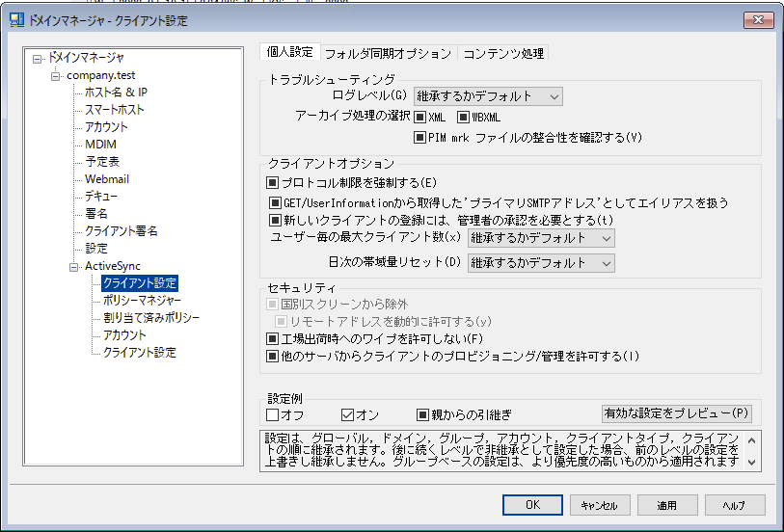Toggle the WBXML archive checkbox

point(463,117)
